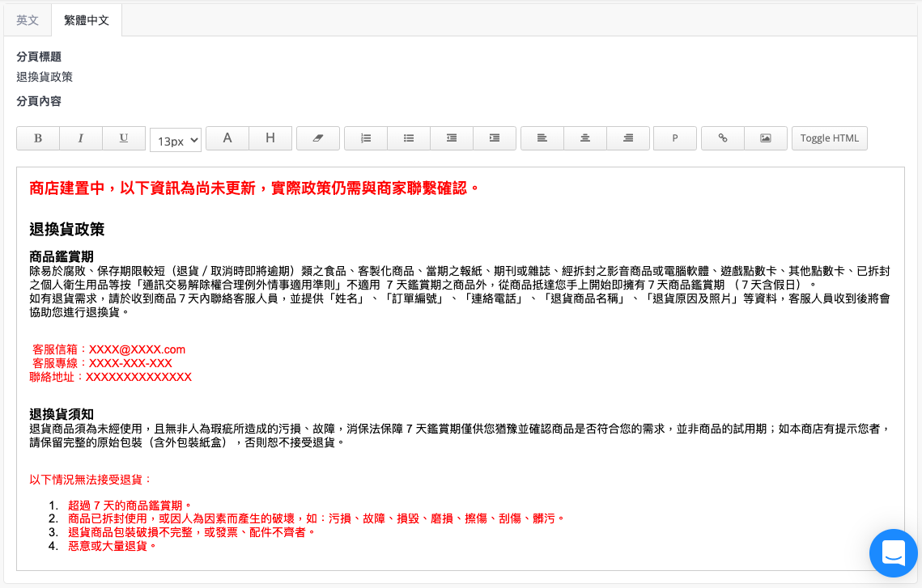Click the 以下情況無法接受退貨 line
This screenshot has width=922, height=588.
[91, 480]
